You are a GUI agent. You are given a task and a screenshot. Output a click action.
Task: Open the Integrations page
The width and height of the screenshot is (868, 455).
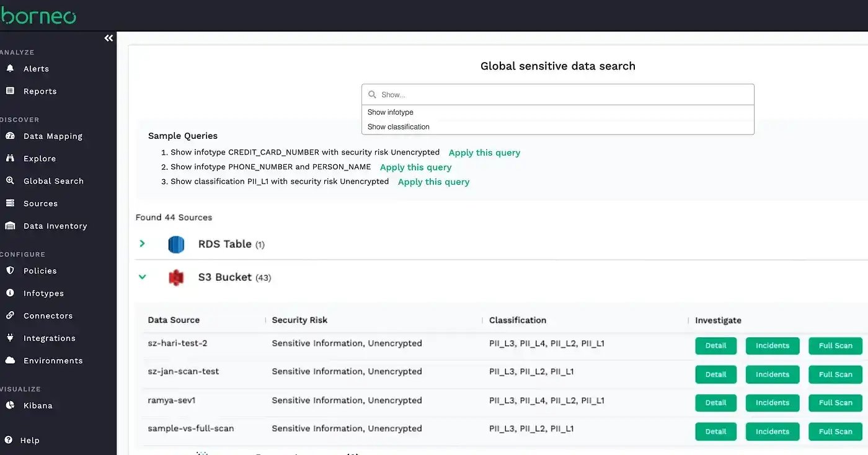(50, 338)
